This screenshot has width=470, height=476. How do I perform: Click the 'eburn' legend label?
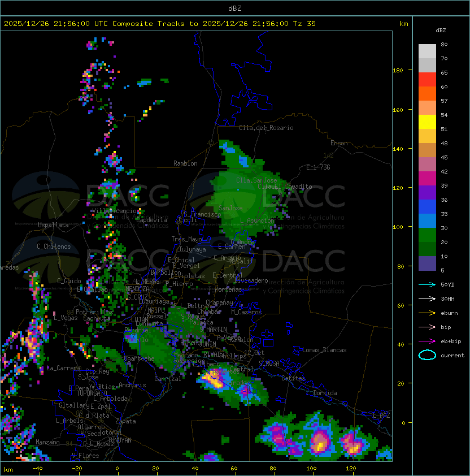pyautogui.click(x=449, y=313)
